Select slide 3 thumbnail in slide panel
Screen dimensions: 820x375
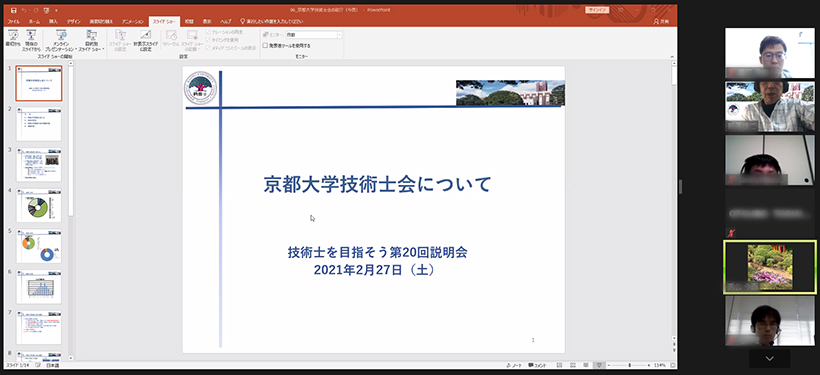pyautogui.click(x=39, y=165)
